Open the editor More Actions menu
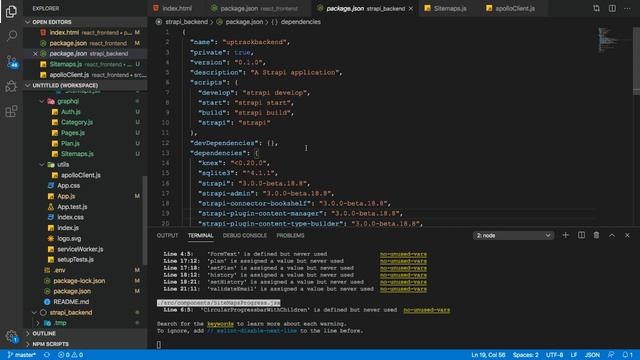 pyautogui.click(x=627, y=8)
